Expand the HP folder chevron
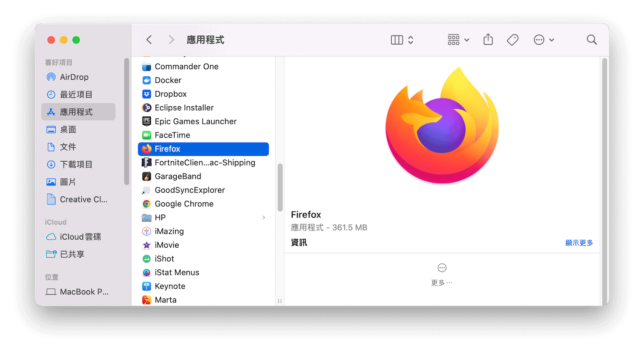Image resolution: width=644 pixels, height=352 pixels. (x=264, y=217)
